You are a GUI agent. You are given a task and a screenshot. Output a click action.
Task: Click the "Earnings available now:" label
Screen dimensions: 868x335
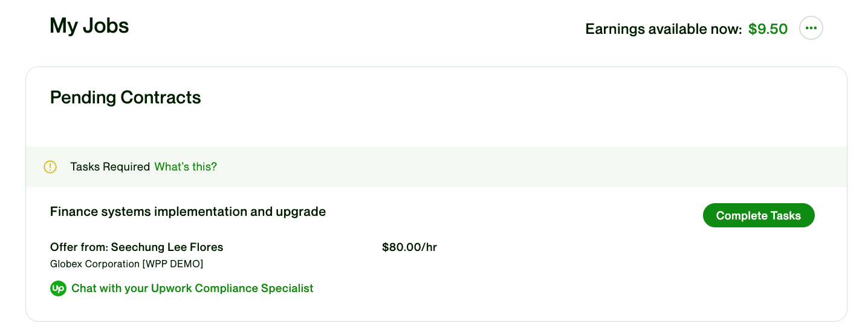pos(663,29)
